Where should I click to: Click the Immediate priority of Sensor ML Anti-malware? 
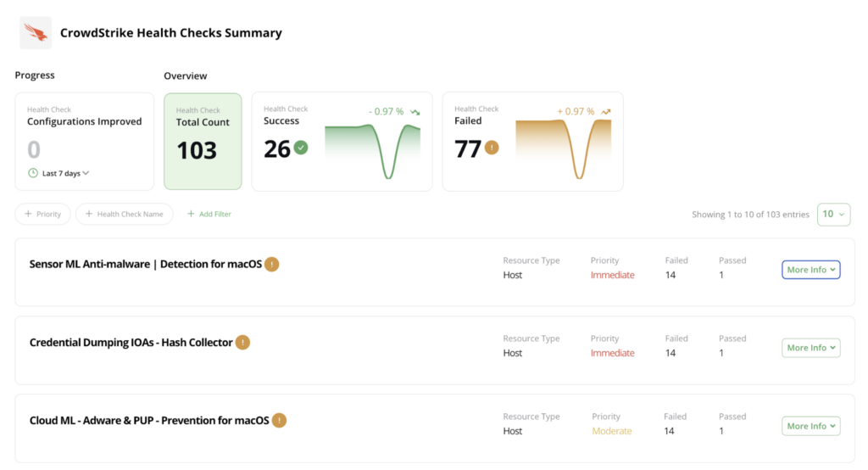(612, 275)
